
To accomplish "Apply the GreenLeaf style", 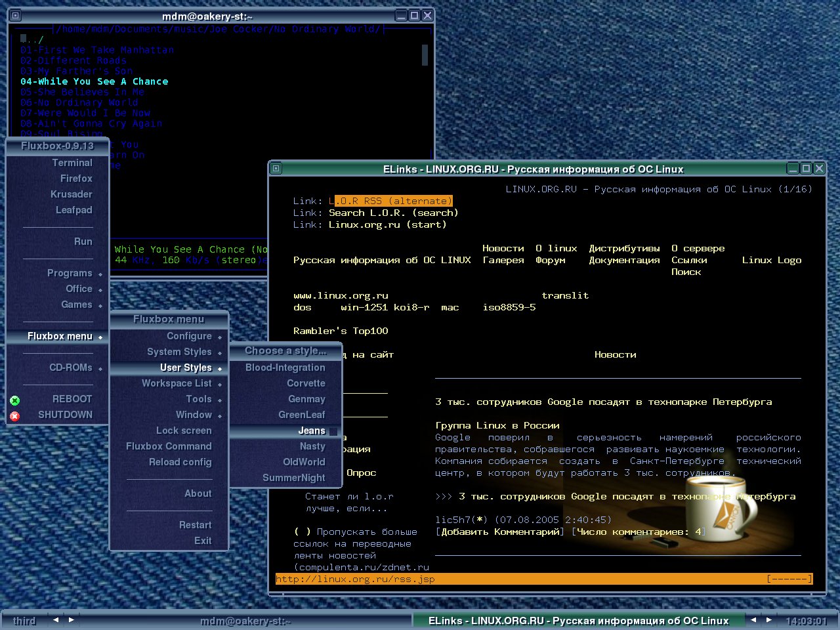I will pos(285,415).
